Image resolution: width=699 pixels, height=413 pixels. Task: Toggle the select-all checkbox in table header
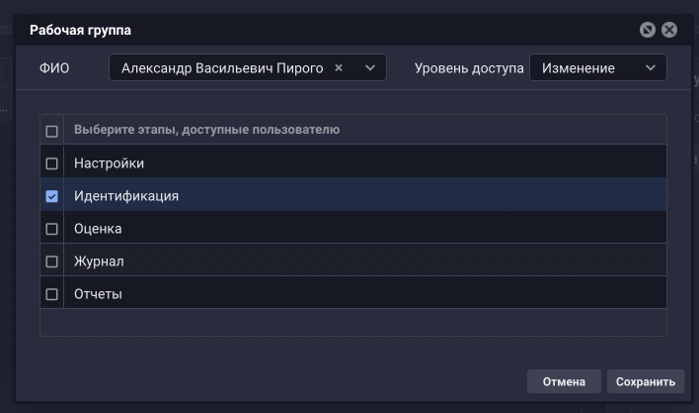52,131
